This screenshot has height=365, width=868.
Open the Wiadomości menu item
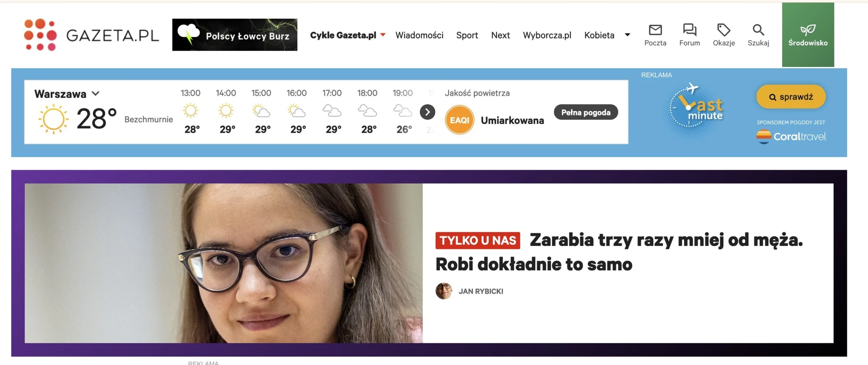click(419, 35)
